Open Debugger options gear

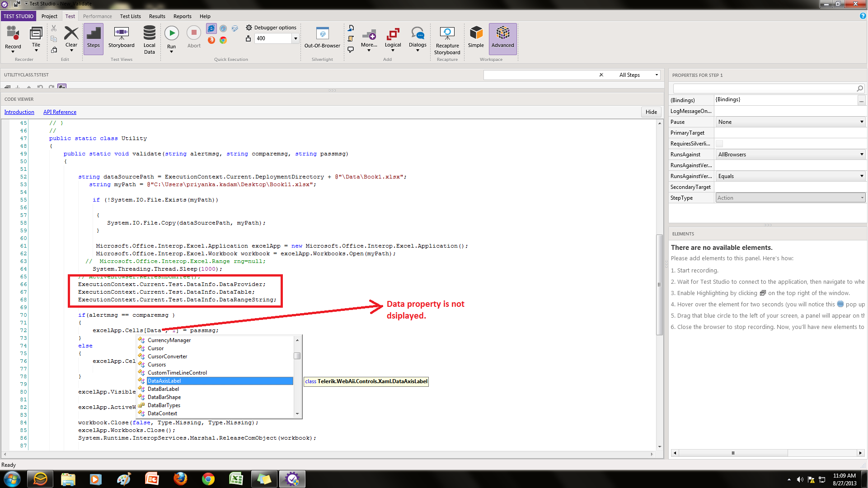tap(249, 28)
